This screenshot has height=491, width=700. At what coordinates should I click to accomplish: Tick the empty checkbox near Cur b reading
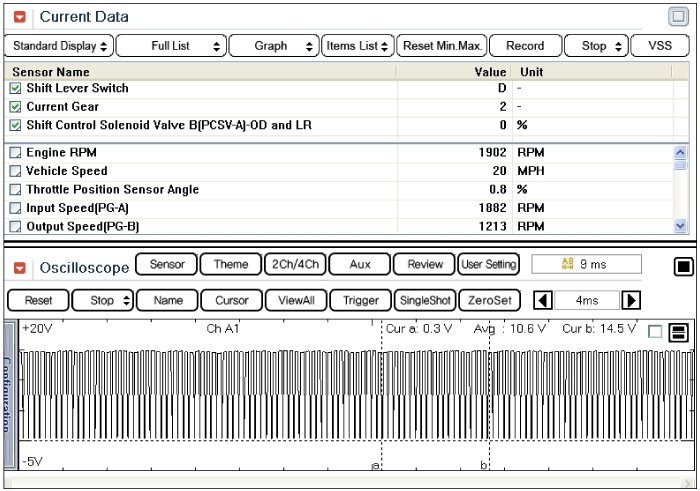(654, 332)
